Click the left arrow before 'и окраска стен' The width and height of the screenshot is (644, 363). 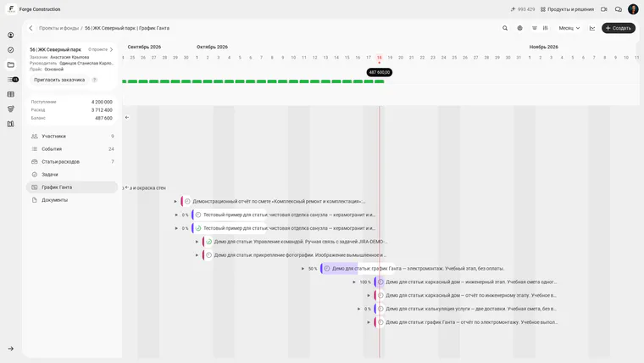coord(127,187)
